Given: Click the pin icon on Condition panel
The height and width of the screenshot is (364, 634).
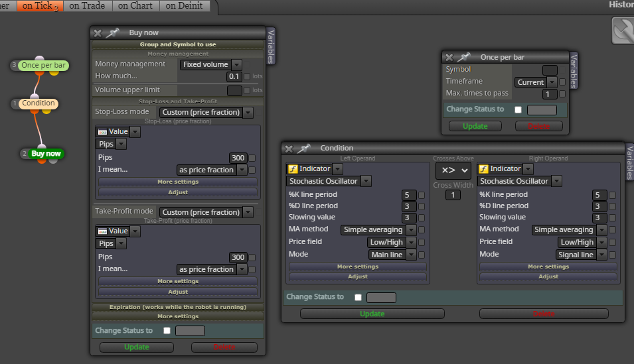Looking at the screenshot, I should [303, 149].
